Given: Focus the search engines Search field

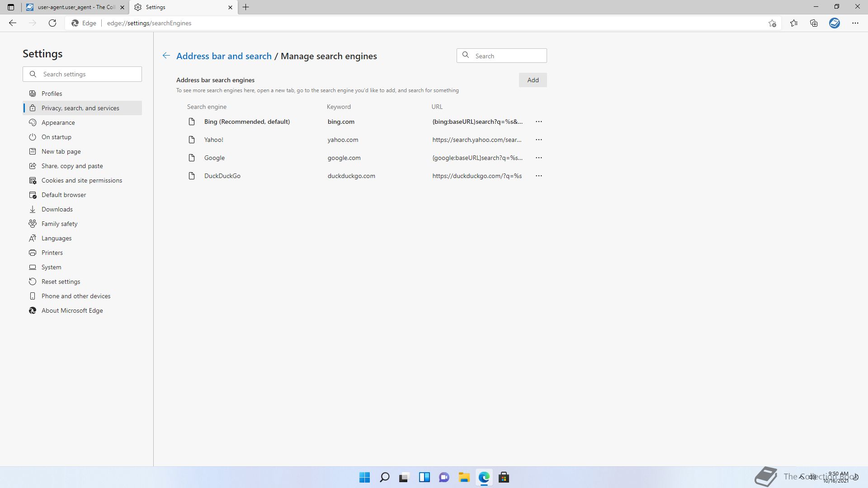Looking at the screenshot, I should coord(502,56).
